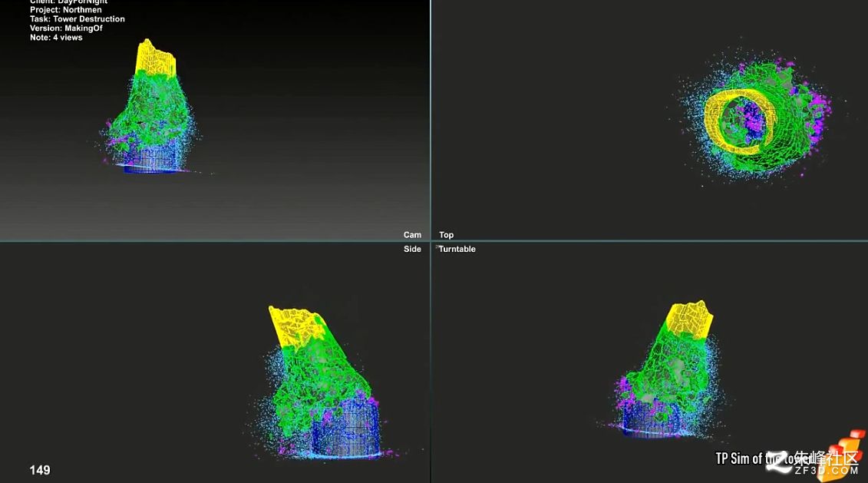This screenshot has height=483, width=868.
Task: Click the "Top" viewport label
Action: pyautogui.click(x=446, y=235)
